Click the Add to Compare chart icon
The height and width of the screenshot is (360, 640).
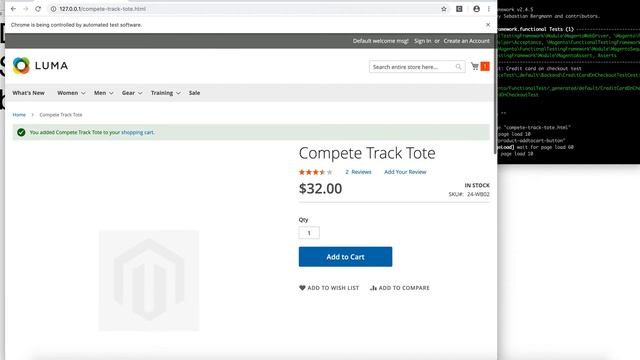tap(373, 288)
